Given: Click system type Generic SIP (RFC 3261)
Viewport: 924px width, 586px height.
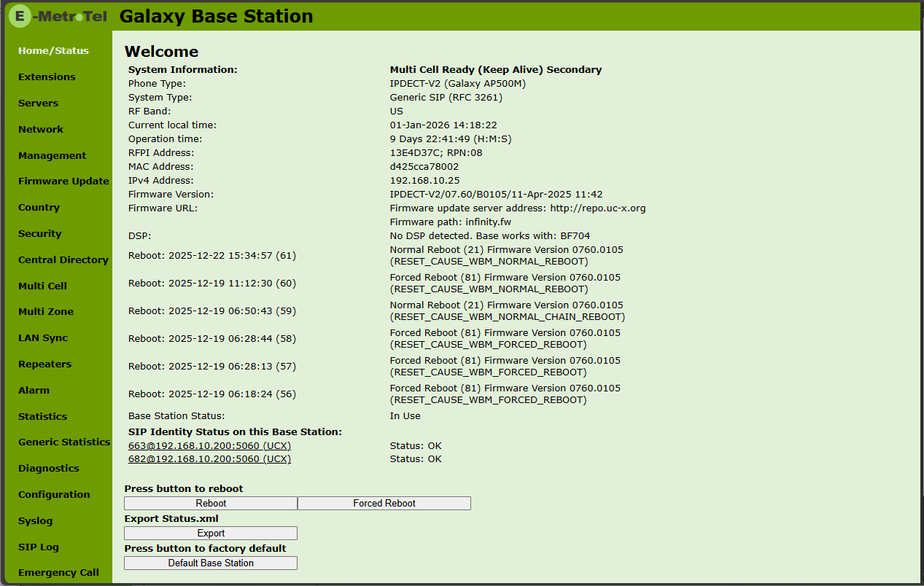Looking at the screenshot, I should tap(446, 98).
